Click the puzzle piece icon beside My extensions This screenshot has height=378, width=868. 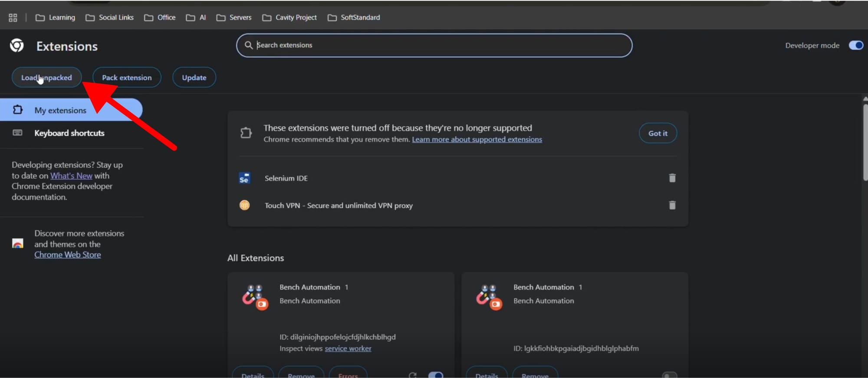point(18,110)
